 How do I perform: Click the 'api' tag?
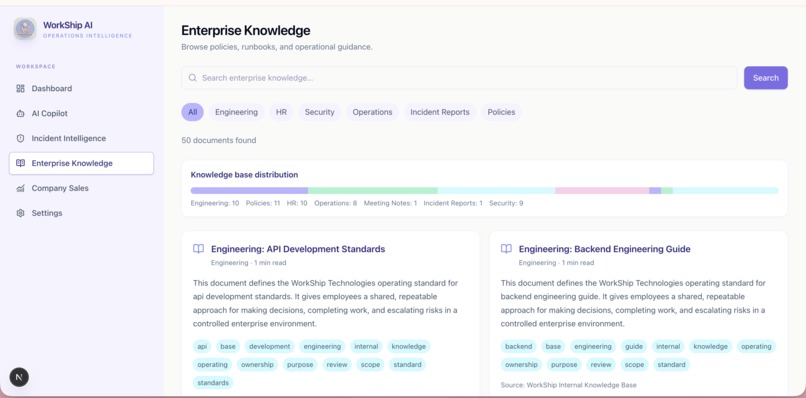click(202, 347)
